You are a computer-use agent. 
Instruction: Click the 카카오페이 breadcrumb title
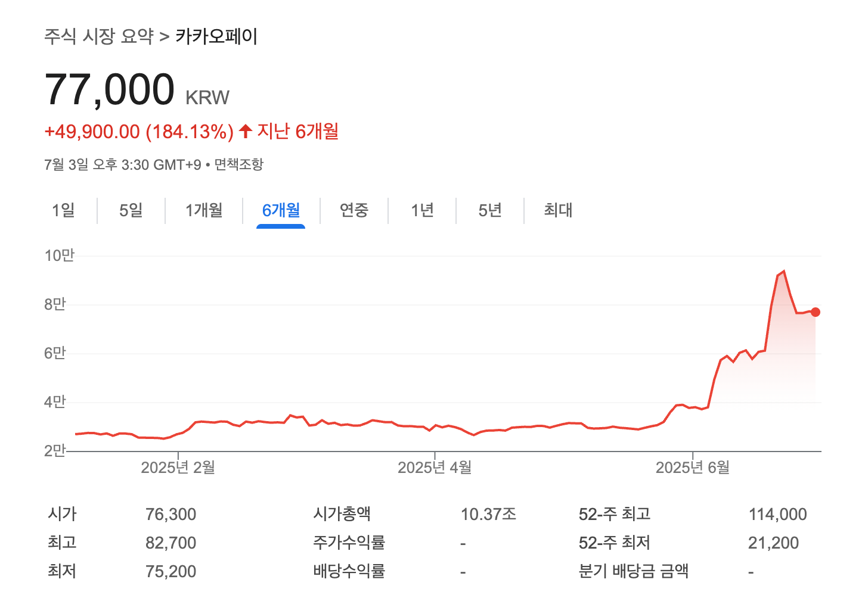216,36
